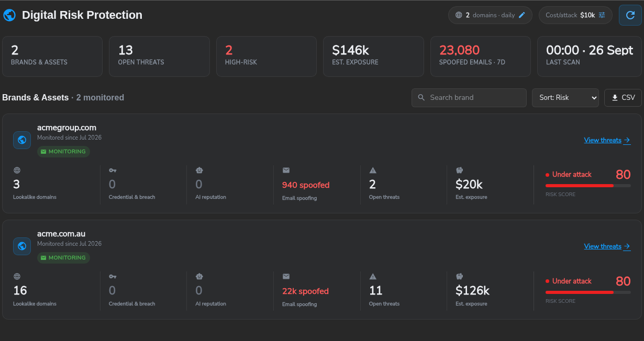Open the Cost/attack $10k setting pill

575,15
